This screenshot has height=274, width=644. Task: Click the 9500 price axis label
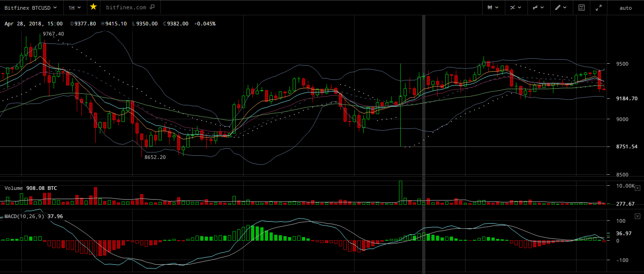(621, 64)
